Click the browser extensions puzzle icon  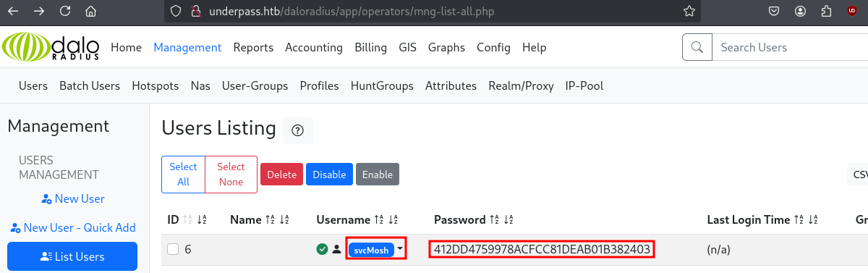coord(827,12)
